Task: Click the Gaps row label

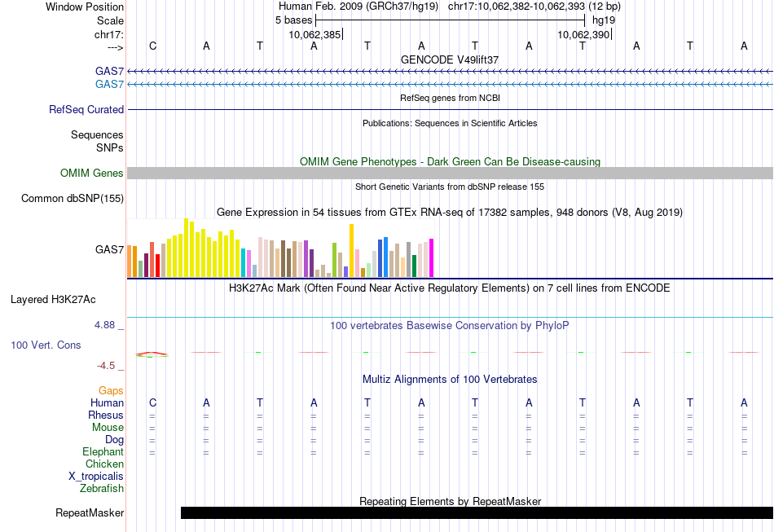Action: [111, 391]
